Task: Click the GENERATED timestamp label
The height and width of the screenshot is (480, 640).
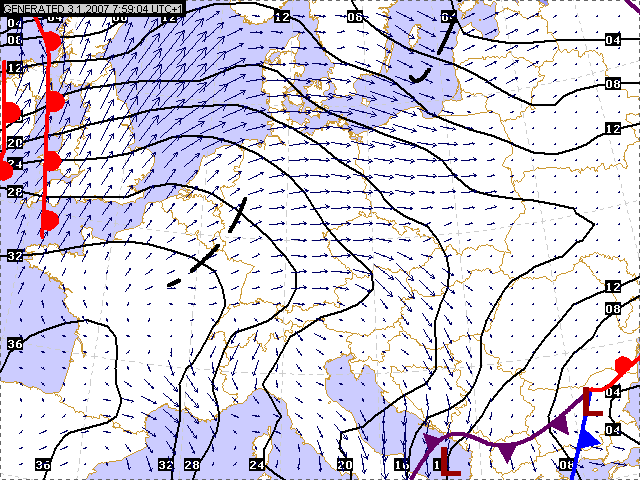Action: click(x=93, y=8)
